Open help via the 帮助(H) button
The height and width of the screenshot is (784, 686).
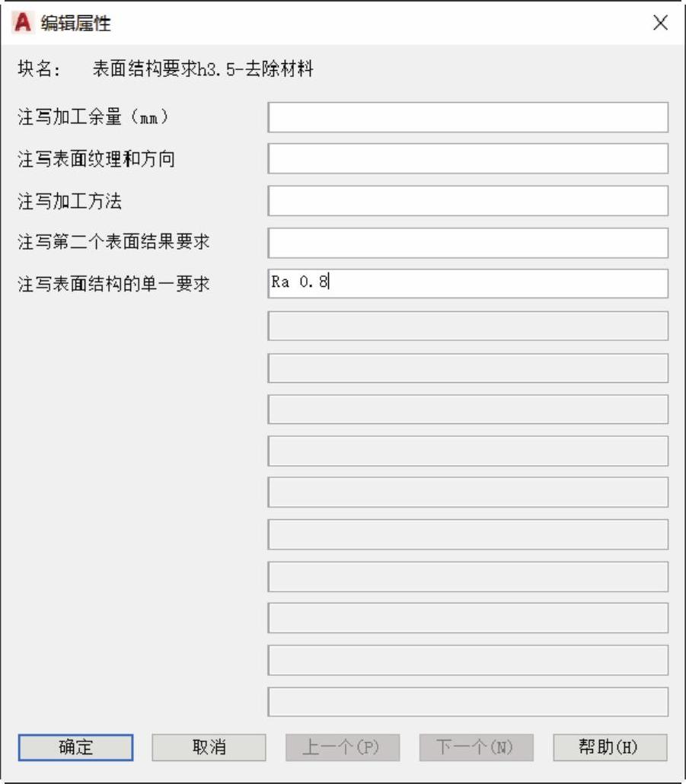[609, 747]
